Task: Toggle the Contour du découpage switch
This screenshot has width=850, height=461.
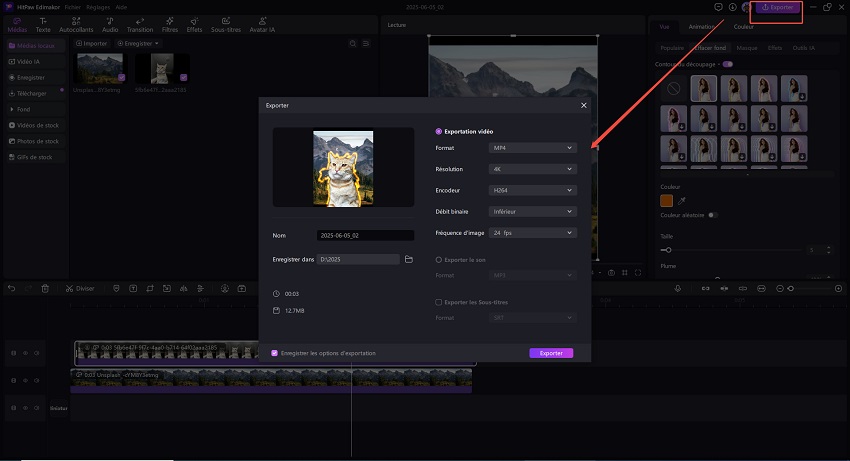Action: point(727,64)
